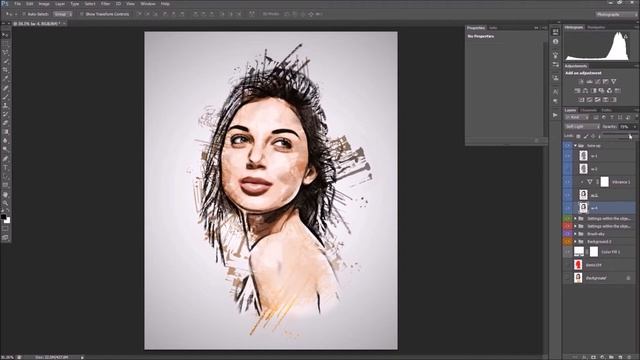The height and width of the screenshot is (360, 640).
Task: Add a Vibrance adjustment from Adjustments panel
Action: pyautogui.click(x=613, y=82)
